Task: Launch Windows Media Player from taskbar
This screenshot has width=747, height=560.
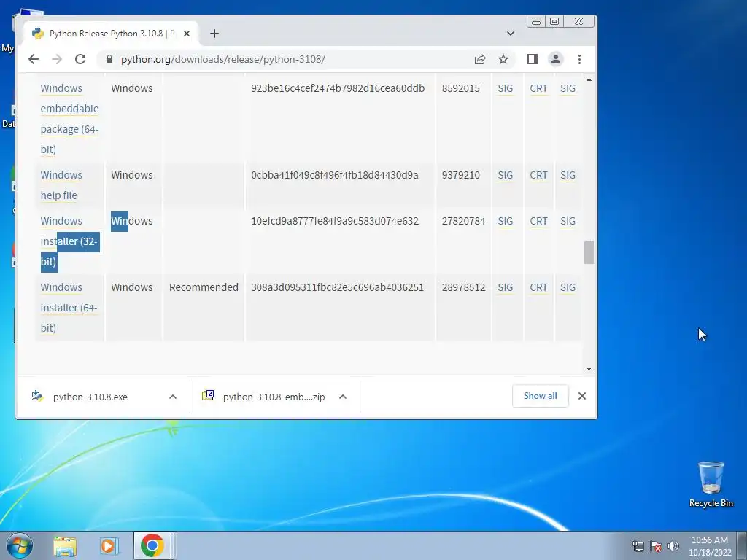Action: tap(109, 545)
